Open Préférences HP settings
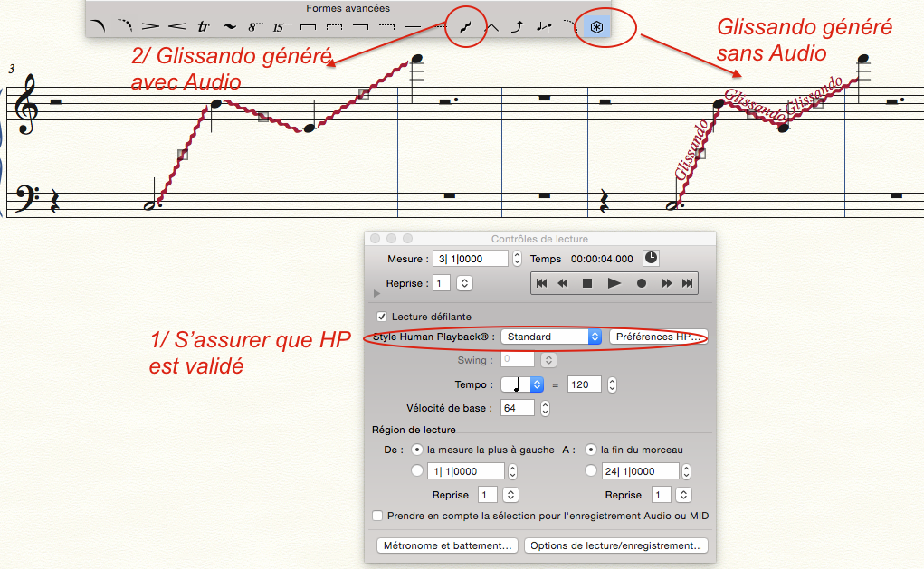The width and height of the screenshot is (924, 569). [657, 337]
